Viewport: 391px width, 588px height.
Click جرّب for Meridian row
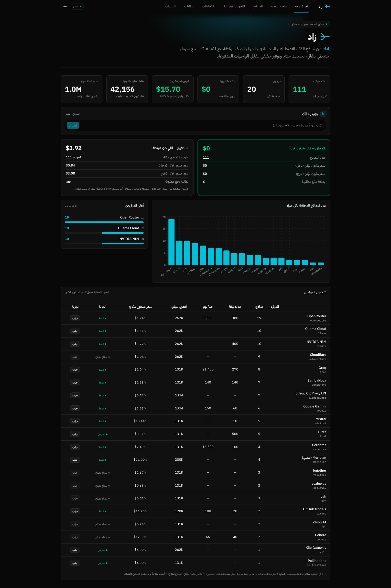[x=75, y=460]
